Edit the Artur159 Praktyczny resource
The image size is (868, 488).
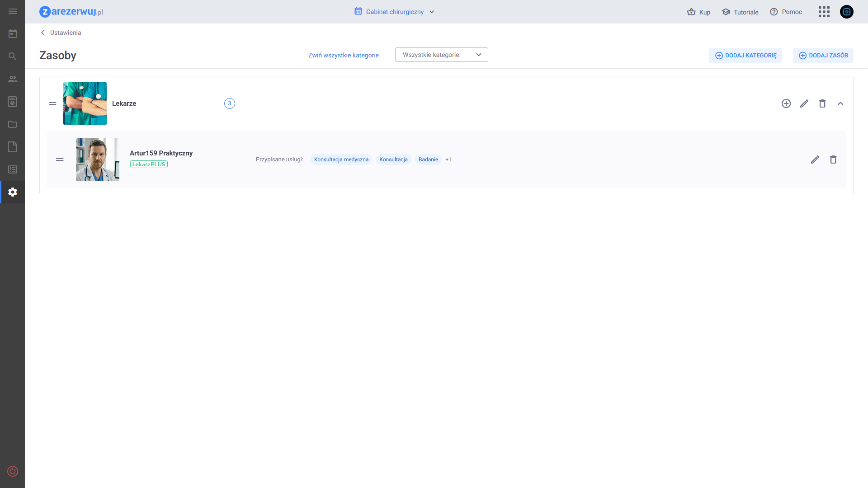pos(815,160)
